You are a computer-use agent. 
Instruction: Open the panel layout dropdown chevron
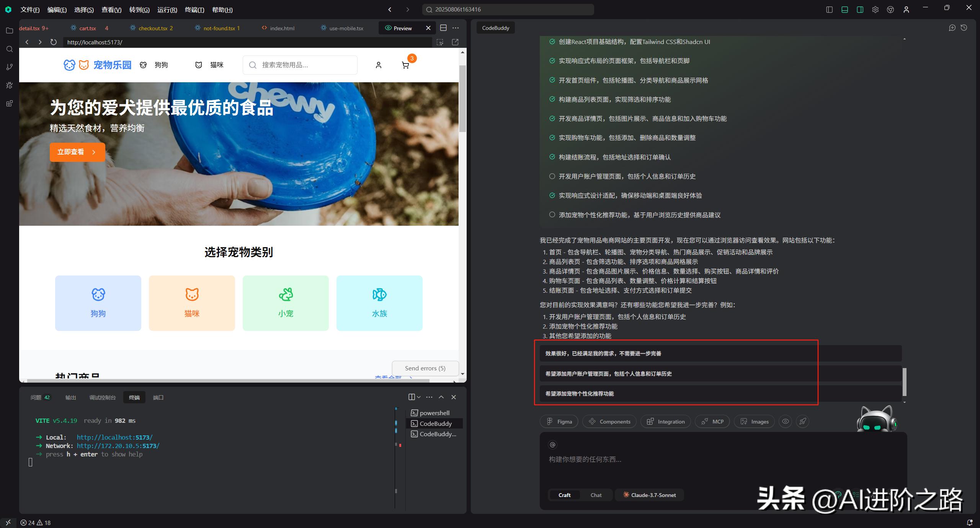point(418,397)
